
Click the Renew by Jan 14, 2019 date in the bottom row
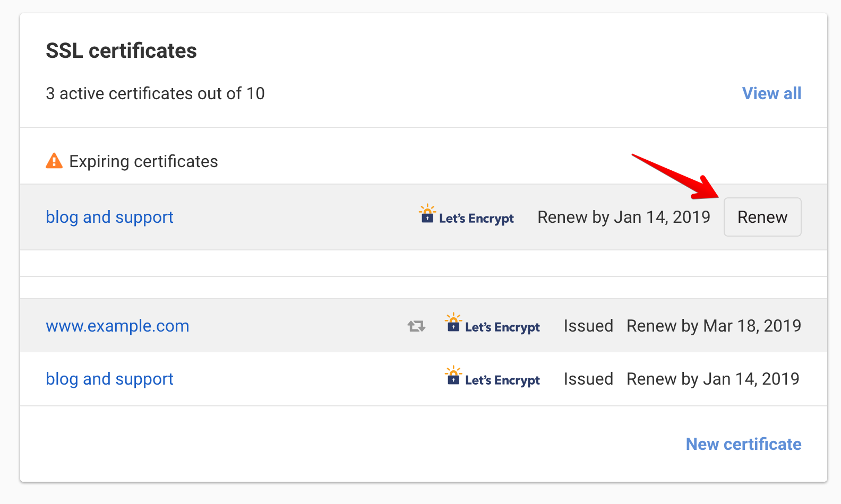click(x=713, y=379)
